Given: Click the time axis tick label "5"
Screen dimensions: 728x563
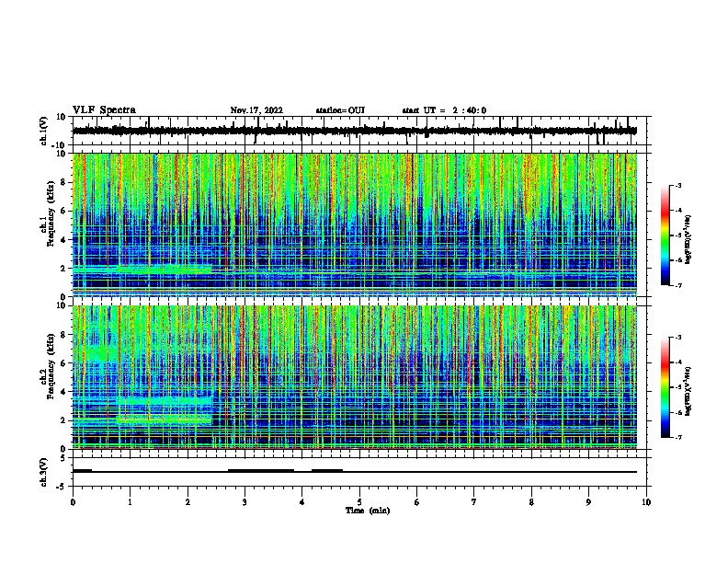Looking at the screenshot, I should tap(359, 502).
